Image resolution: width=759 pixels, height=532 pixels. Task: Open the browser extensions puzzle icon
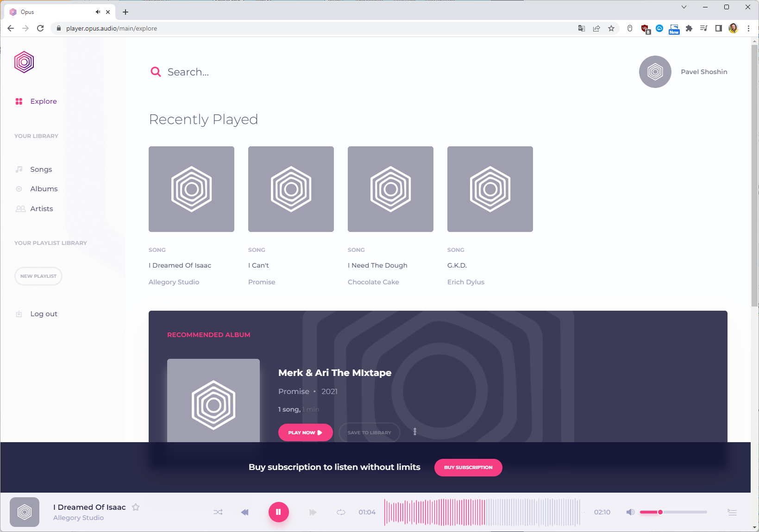pos(689,28)
